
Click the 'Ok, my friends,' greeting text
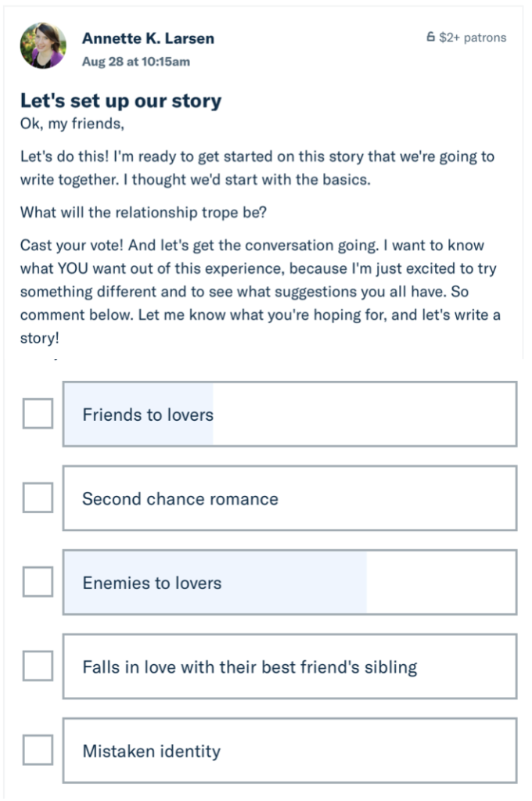coord(72,124)
